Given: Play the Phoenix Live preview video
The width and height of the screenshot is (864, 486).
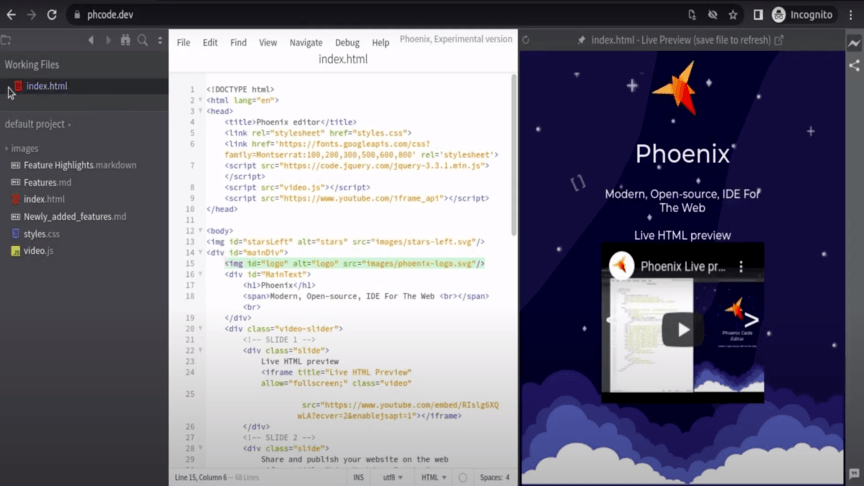Looking at the screenshot, I should (683, 330).
